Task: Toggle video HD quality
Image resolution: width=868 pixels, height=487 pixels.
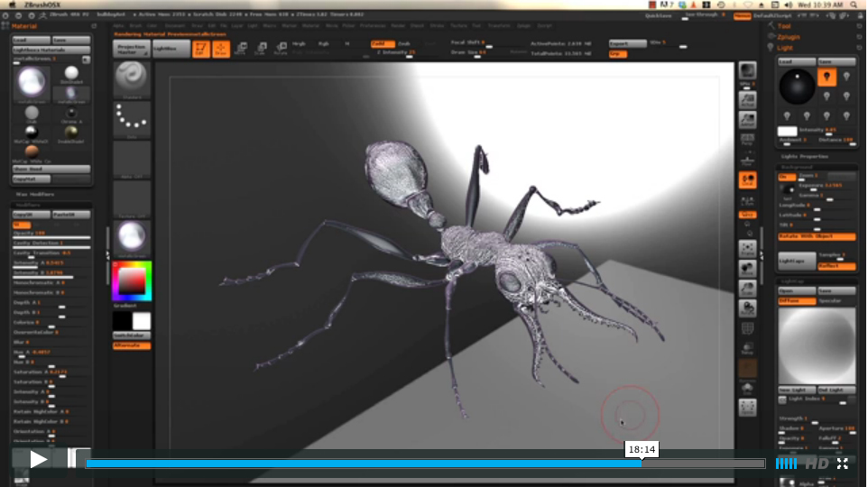Action: tap(817, 464)
